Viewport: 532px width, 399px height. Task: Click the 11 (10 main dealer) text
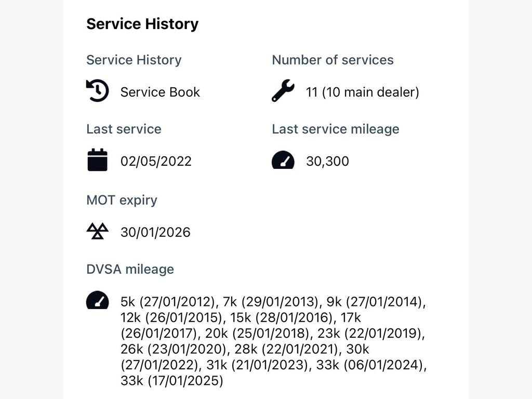point(363,92)
